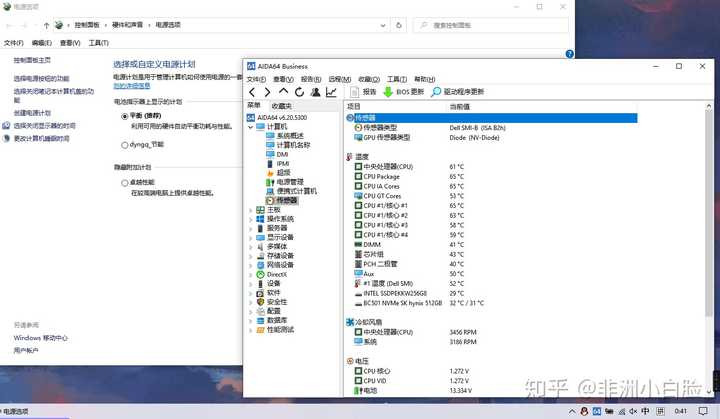Select 电源管理 in AIDA64 tree
This screenshot has width=720, height=419.
tap(285, 182)
